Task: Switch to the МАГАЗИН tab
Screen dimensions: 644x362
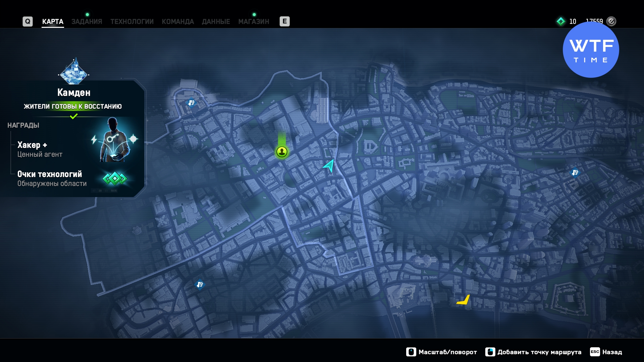Action: click(254, 21)
